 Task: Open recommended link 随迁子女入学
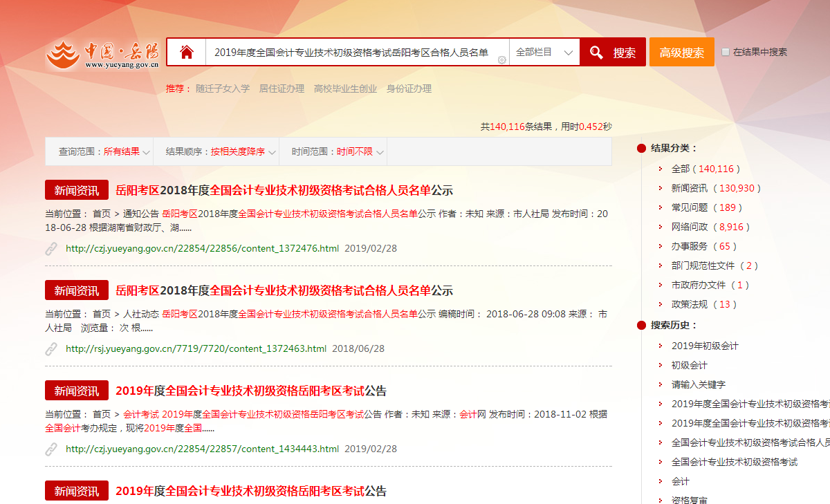pos(222,88)
